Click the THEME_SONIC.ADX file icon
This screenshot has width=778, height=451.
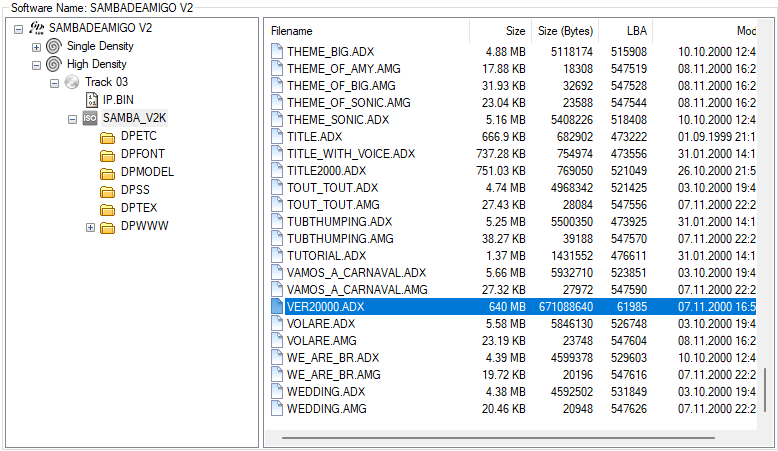(277, 120)
